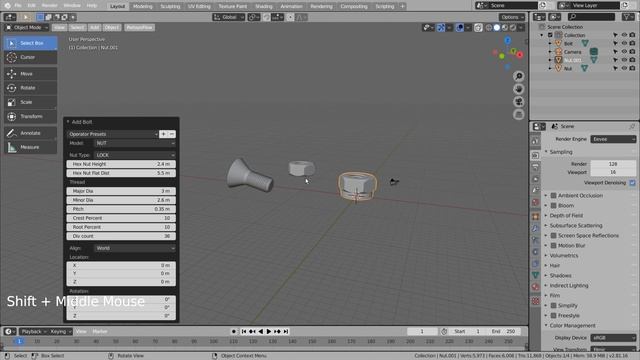Click the End frame field
The image size is (640, 360).
504,331
